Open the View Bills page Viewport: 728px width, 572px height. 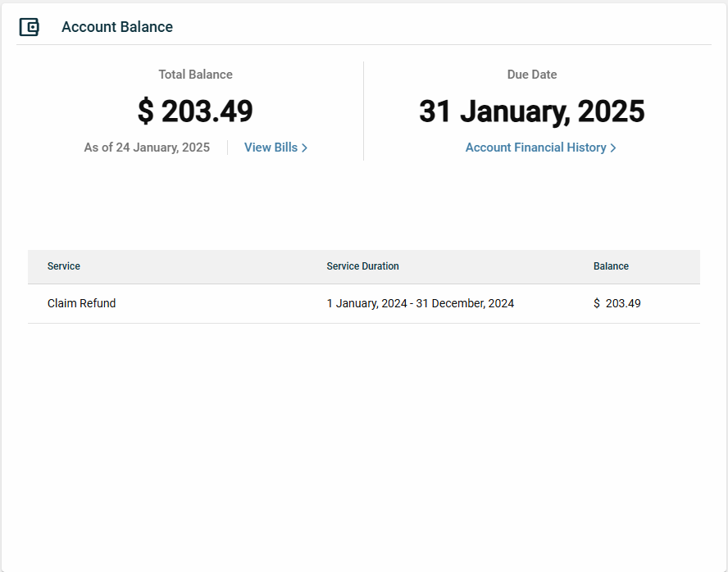[x=271, y=148]
